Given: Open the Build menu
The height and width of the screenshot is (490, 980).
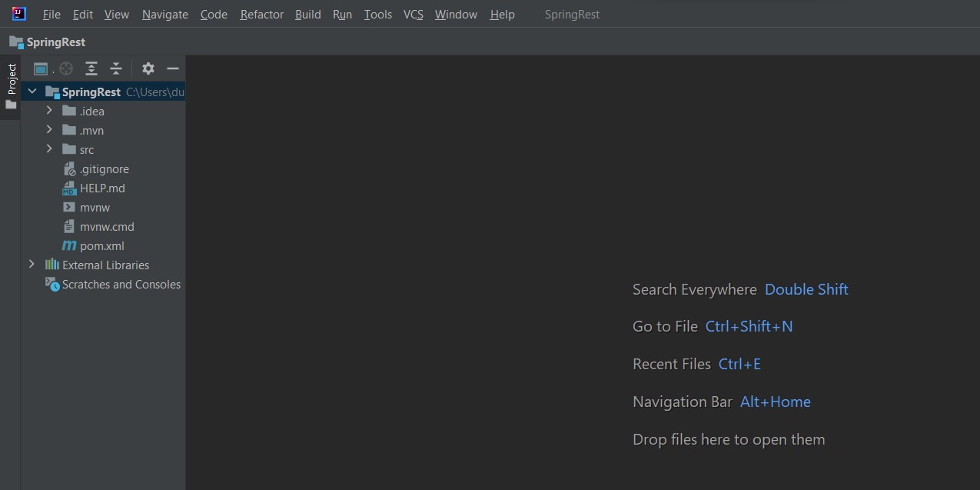Looking at the screenshot, I should pos(308,14).
